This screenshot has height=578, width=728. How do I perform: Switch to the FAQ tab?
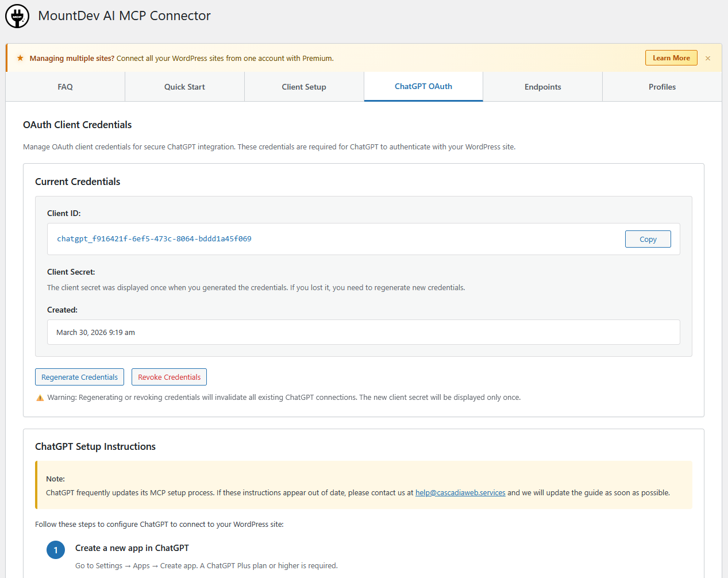click(x=65, y=86)
